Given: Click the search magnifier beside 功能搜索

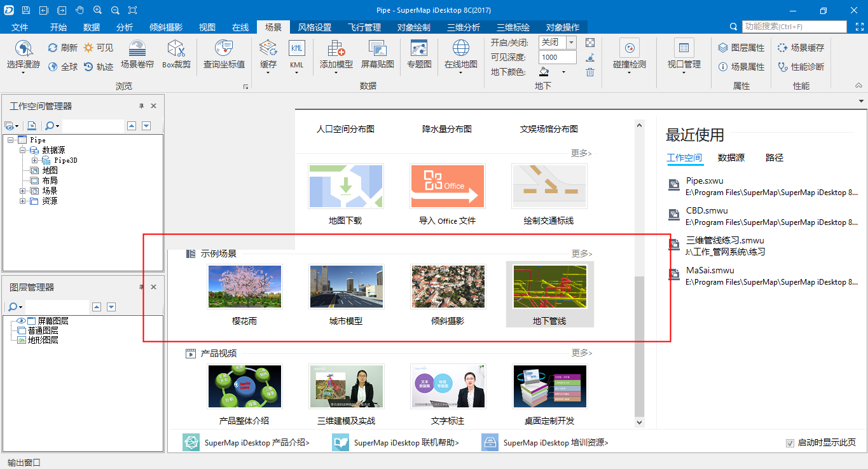Looking at the screenshot, I should click(734, 27).
